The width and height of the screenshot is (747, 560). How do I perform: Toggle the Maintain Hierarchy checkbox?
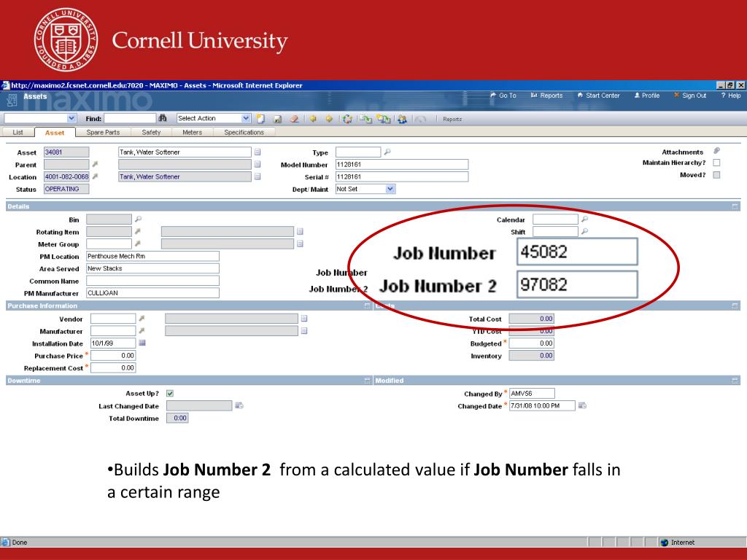tap(716, 163)
